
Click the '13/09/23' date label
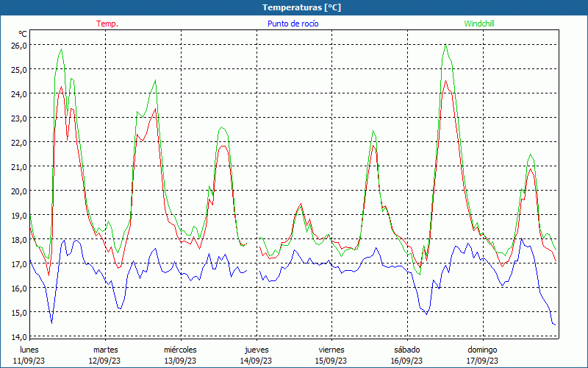tap(180, 361)
